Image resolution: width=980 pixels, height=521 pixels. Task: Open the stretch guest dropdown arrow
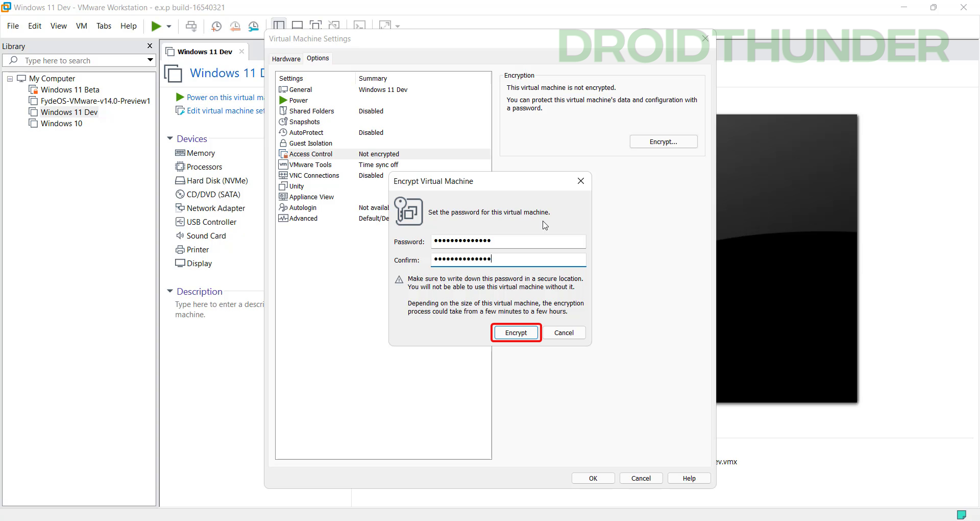click(398, 26)
